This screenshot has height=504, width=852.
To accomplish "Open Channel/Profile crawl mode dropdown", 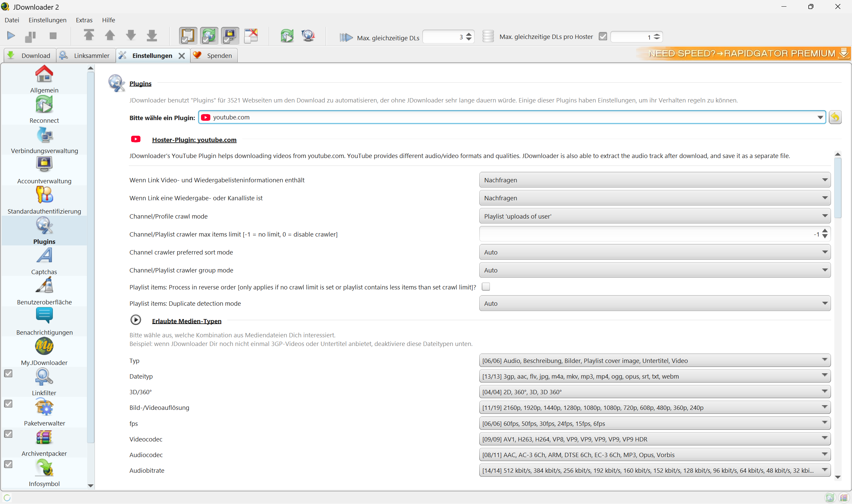I will 655,216.
